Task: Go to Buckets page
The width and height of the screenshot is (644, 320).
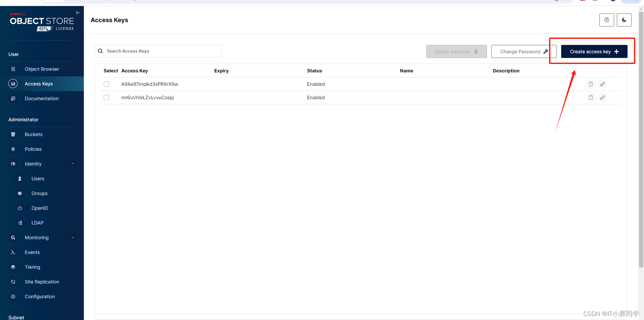Action: 42,134
